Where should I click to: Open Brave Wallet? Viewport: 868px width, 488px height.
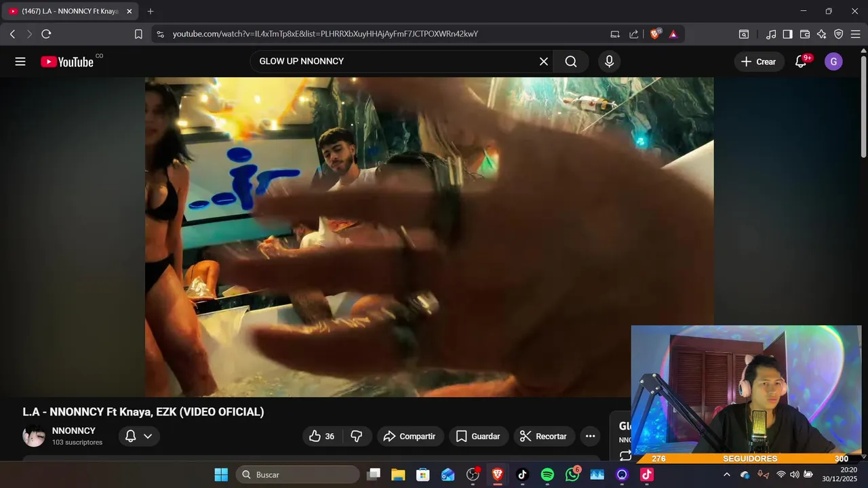point(805,34)
